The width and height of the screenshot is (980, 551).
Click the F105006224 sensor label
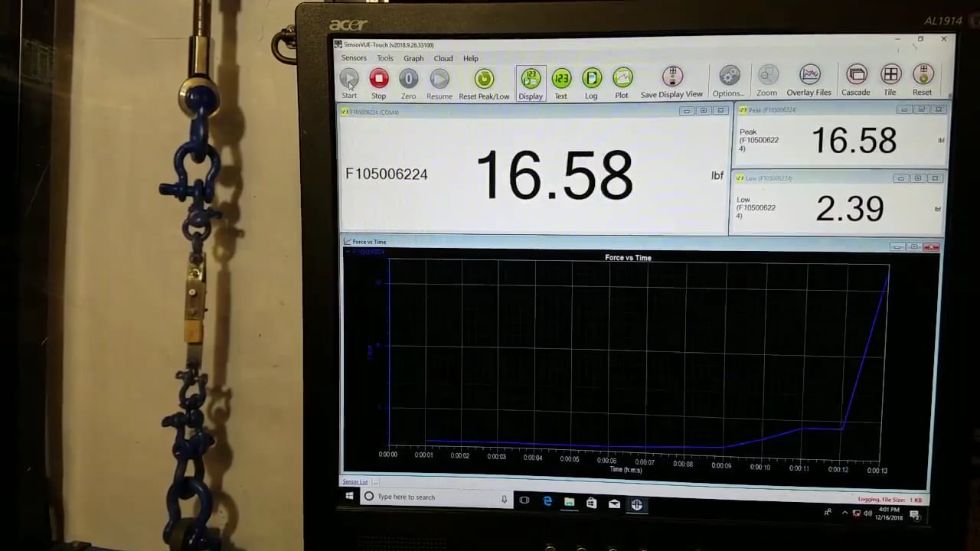(x=387, y=174)
